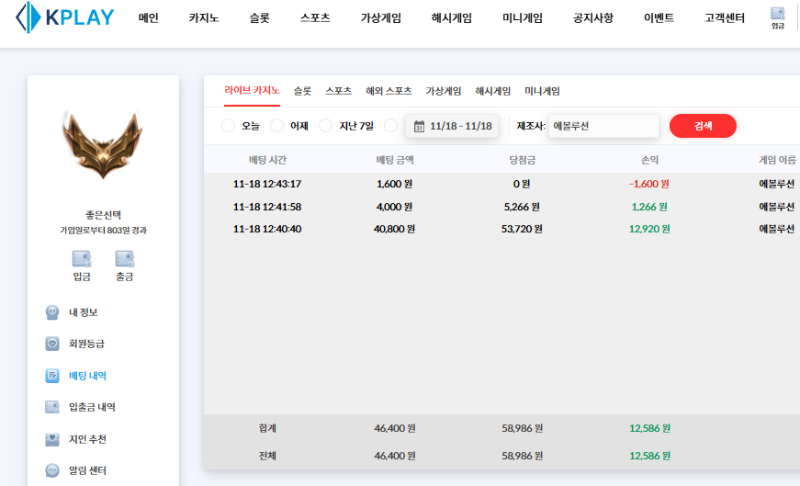Select the 지난 7일 radio button
800x486 pixels.
tap(326, 125)
